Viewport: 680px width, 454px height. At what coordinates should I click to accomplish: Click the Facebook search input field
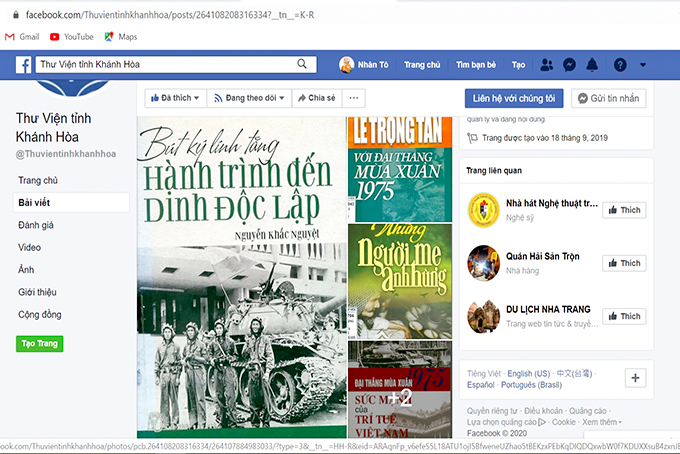point(165,65)
